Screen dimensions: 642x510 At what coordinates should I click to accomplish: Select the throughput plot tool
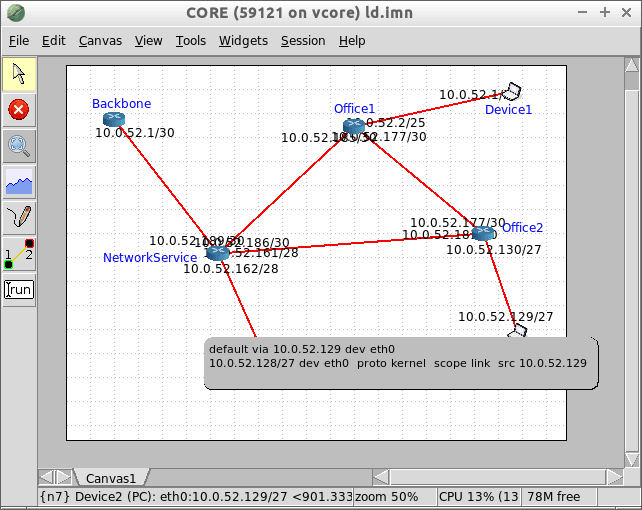pos(19,182)
